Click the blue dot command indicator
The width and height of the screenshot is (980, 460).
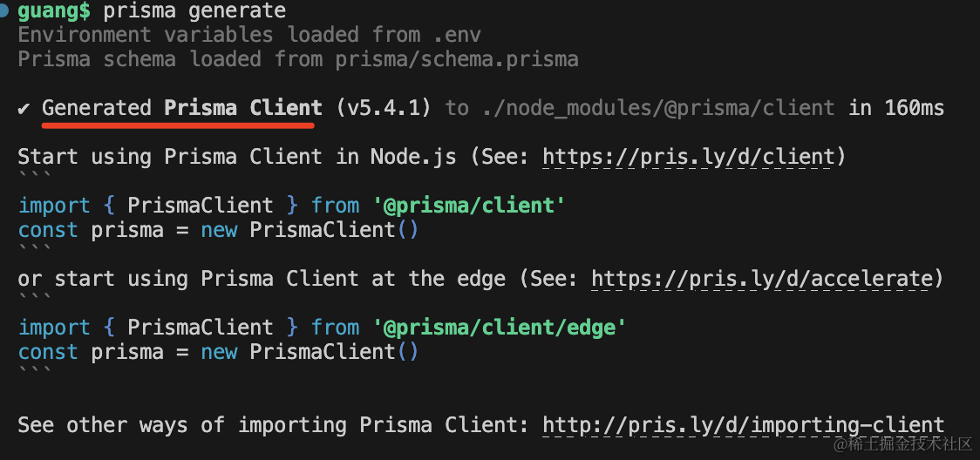[x=5, y=11]
